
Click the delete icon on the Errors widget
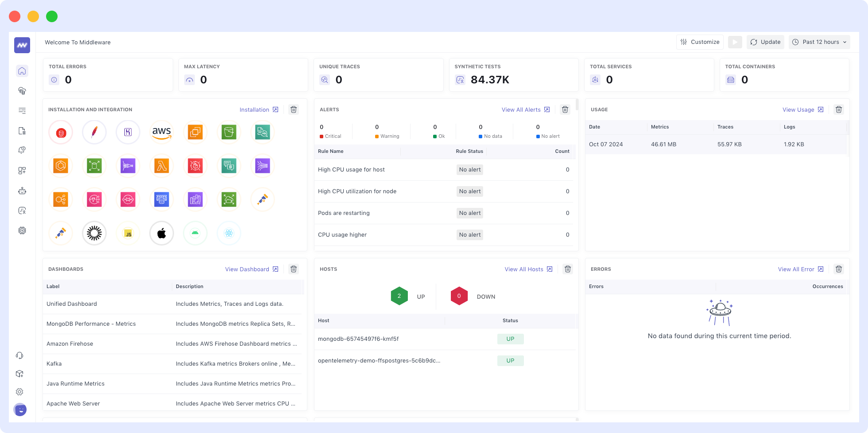point(838,269)
